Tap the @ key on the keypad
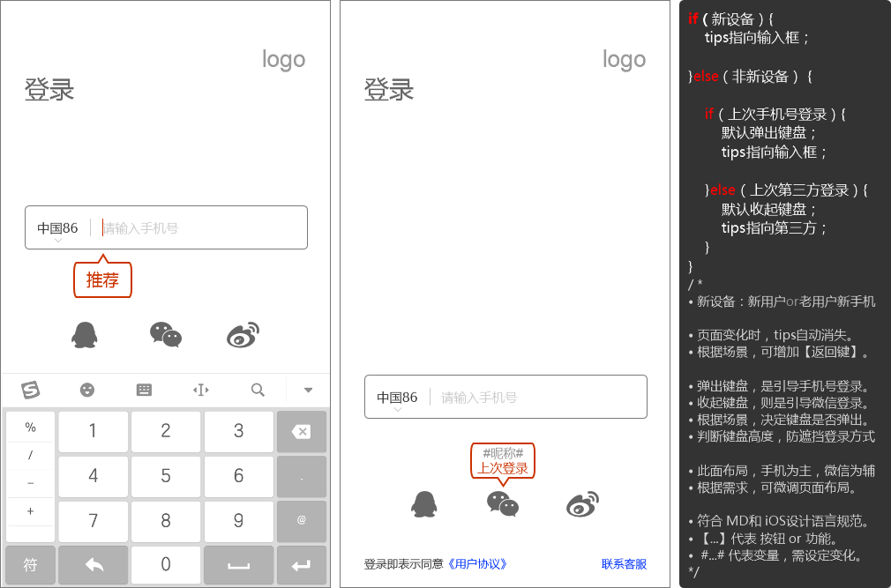 [302, 520]
